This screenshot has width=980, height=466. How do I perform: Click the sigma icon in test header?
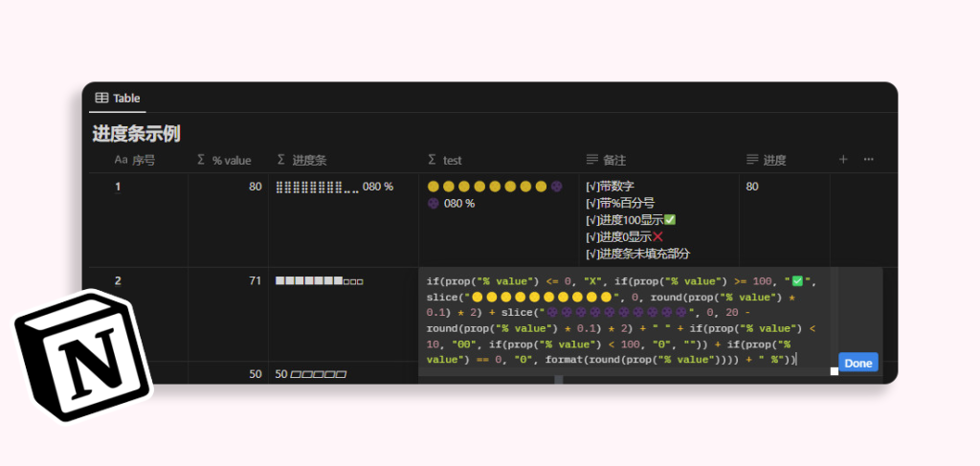tap(432, 160)
